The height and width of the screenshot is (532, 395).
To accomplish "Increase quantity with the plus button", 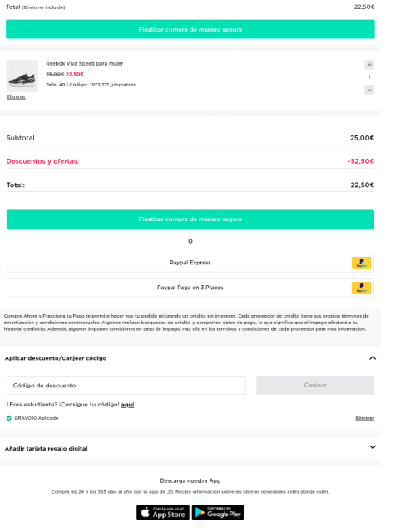I will [x=369, y=65].
